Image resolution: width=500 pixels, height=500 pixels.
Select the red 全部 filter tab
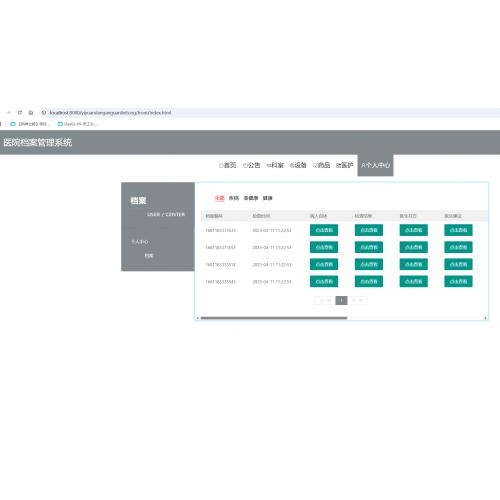[219, 198]
